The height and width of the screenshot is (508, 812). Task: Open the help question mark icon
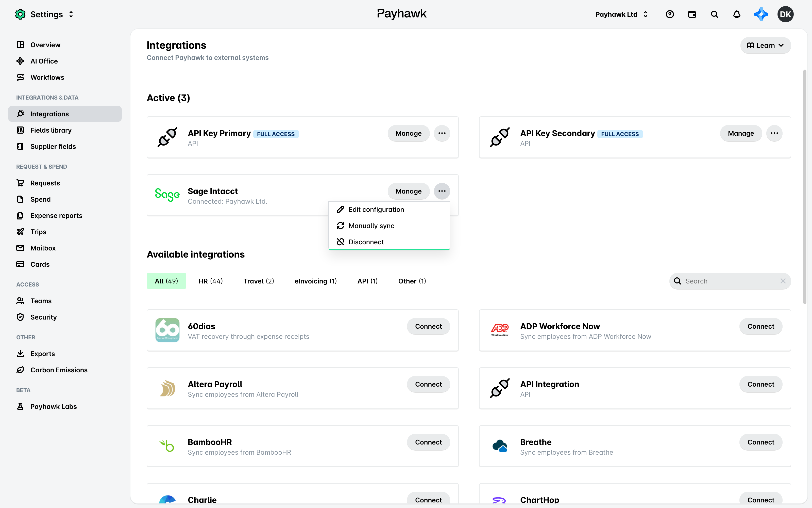coord(670,14)
